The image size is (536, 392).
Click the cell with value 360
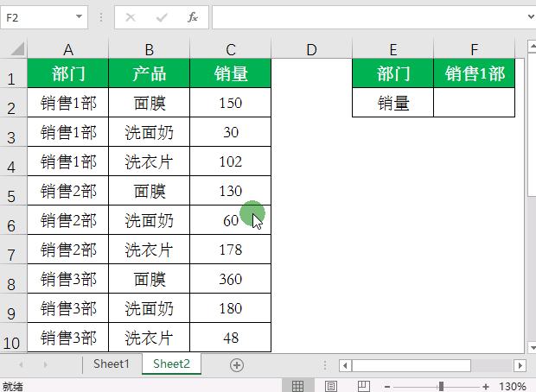tap(231, 279)
